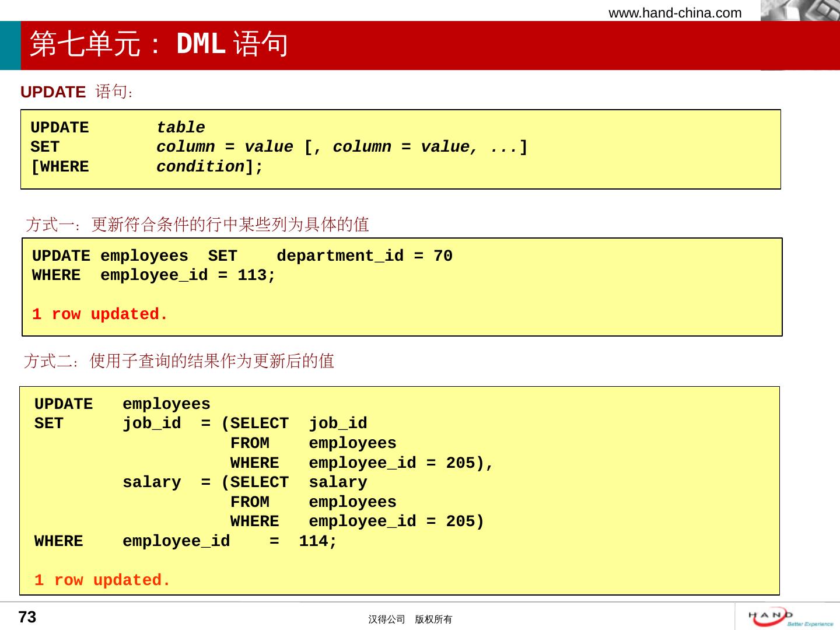Open the www.hand-china.com link
Screen dimensions: 840x630
pyautogui.click(x=675, y=13)
